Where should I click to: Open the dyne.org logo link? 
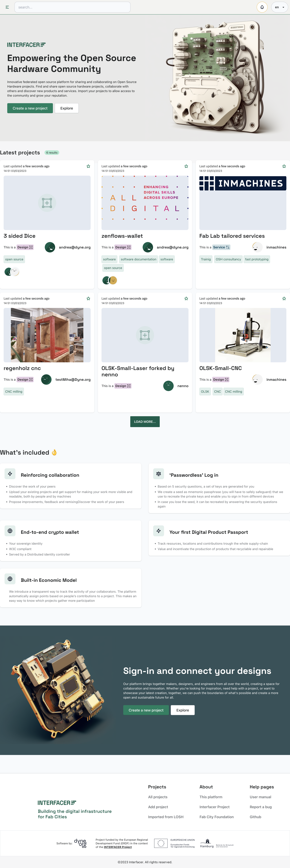pos(80,843)
